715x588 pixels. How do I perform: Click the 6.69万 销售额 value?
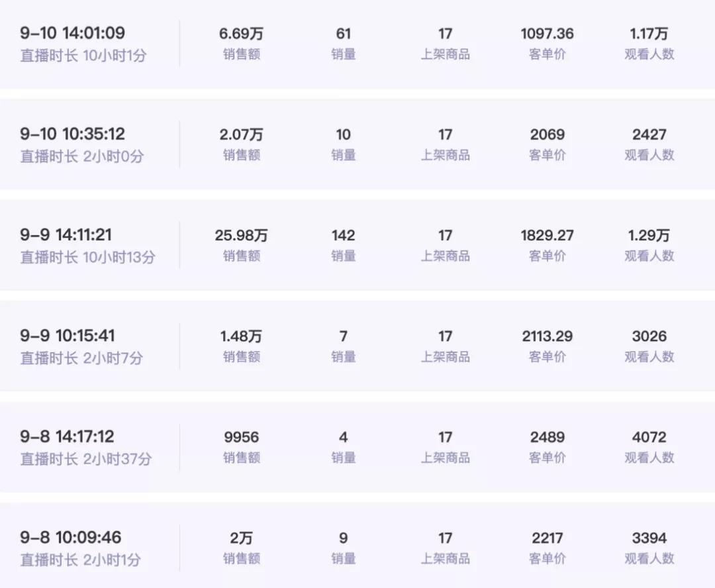[241, 33]
